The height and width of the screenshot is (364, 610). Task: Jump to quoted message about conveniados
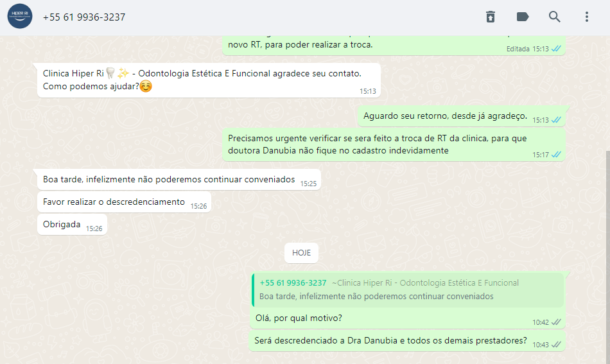coord(407,290)
